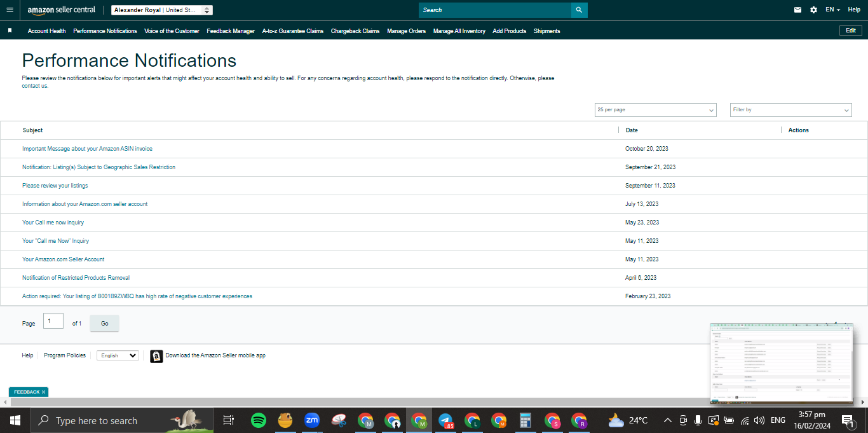Viewport: 868px width, 433px height.
Task: Open the volume speaker tray icon
Action: point(759,420)
